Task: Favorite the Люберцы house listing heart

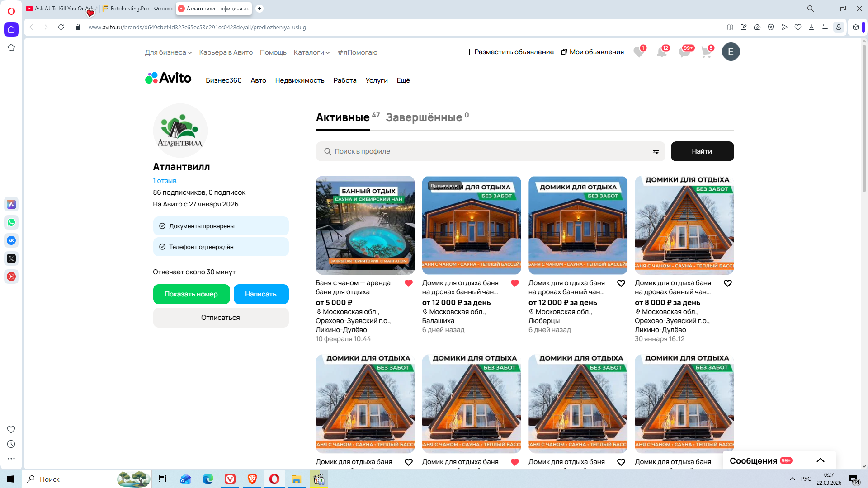Action: click(x=621, y=283)
